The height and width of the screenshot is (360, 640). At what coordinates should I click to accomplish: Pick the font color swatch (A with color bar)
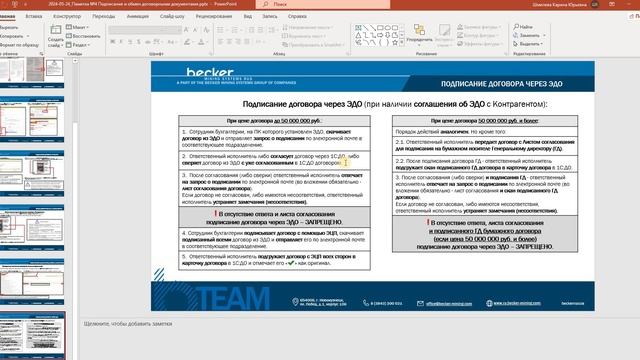(200, 42)
